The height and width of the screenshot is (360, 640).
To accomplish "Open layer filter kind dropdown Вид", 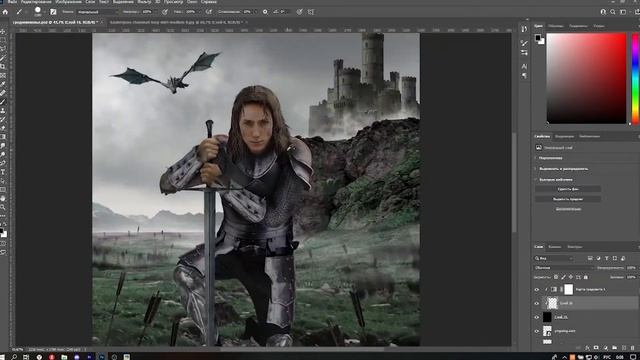I will click(x=554, y=258).
